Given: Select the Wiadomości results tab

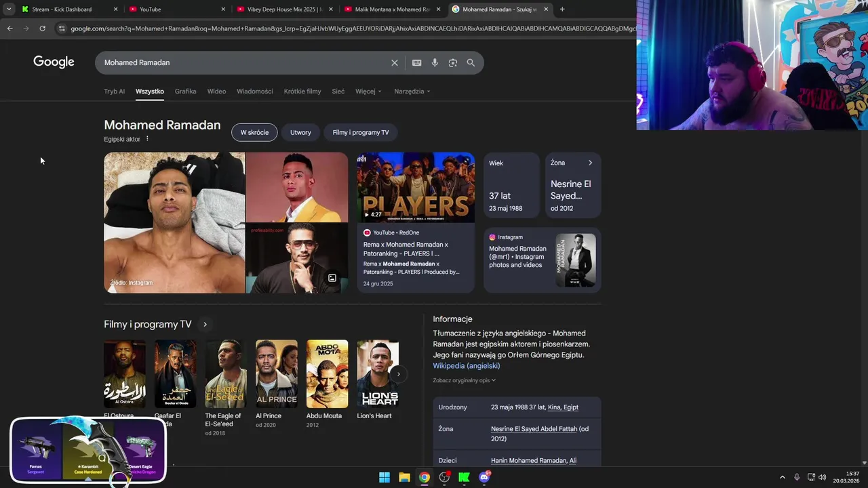Looking at the screenshot, I should [x=255, y=91].
